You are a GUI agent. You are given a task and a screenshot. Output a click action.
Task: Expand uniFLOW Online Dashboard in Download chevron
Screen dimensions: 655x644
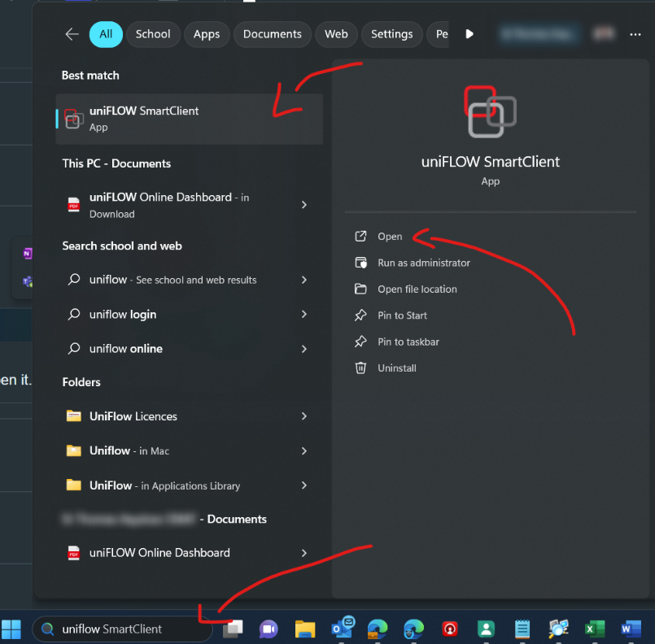click(x=304, y=205)
